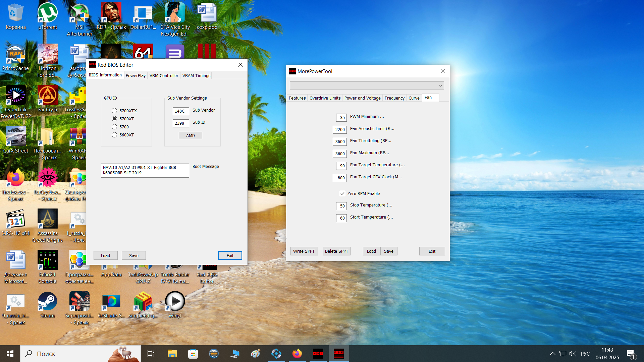The width and height of the screenshot is (644, 362).
Task: Click the AMD sub vendor button
Action: [x=190, y=135]
